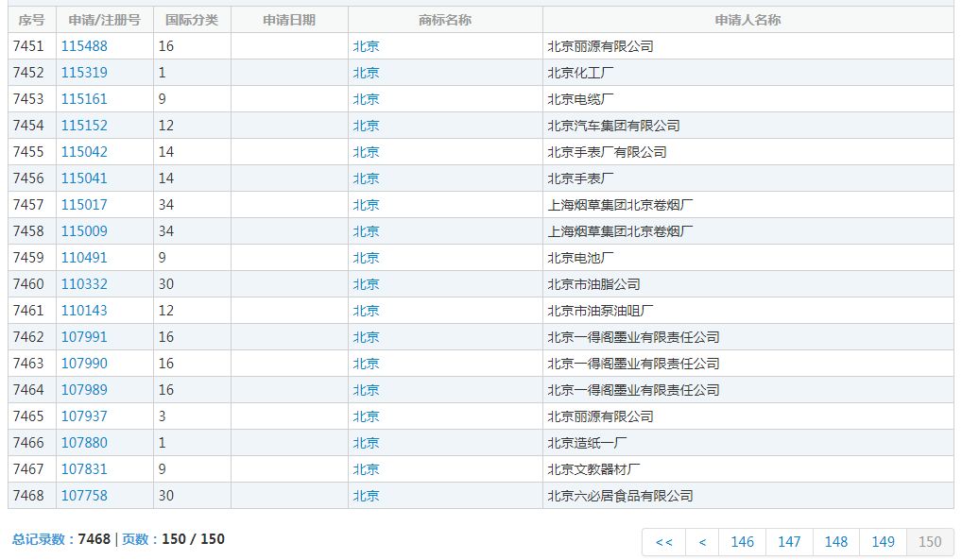The width and height of the screenshot is (962, 560).
Task: Click the 国际分类 column header
Action: tap(192, 20)
